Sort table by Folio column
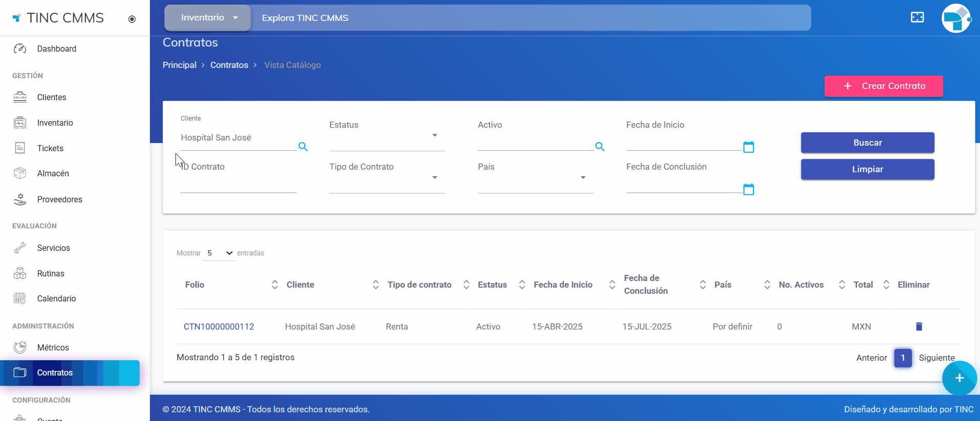 pyautogui.click(x=194, y=285)
